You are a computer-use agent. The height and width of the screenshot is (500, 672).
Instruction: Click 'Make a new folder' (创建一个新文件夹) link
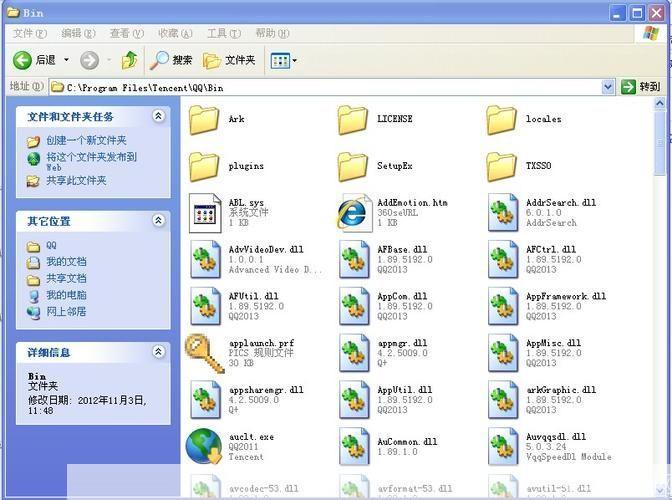pos(86,141)
